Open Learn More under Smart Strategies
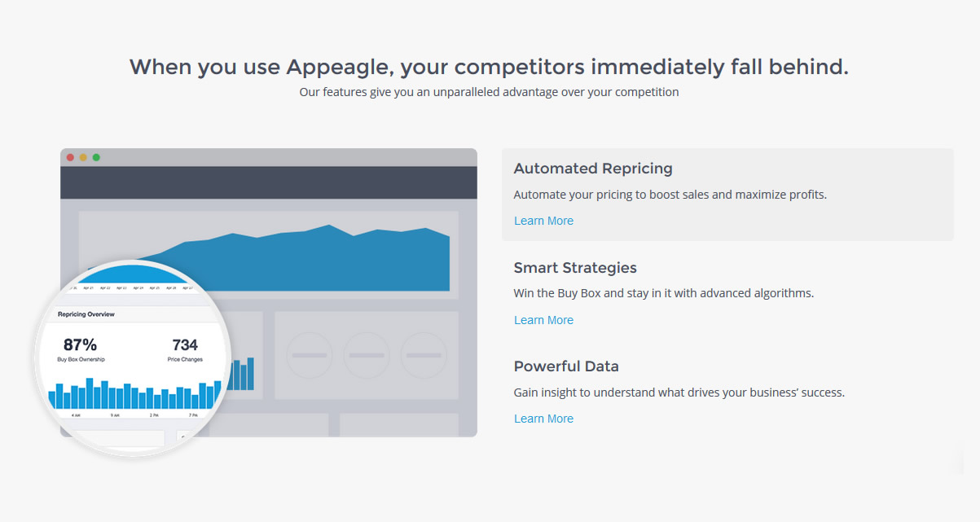Viewport: 980px width, 522px height. pos(543,320)
